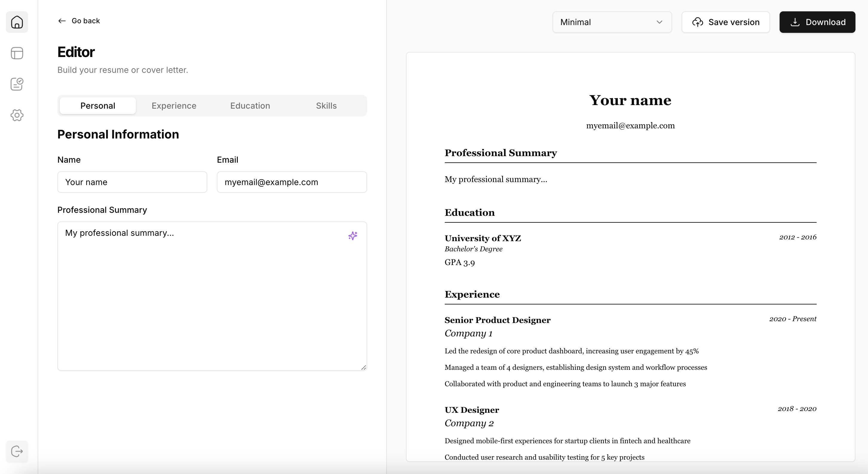
Task: Select the Personal tab
Action: [x=98, y=106]
